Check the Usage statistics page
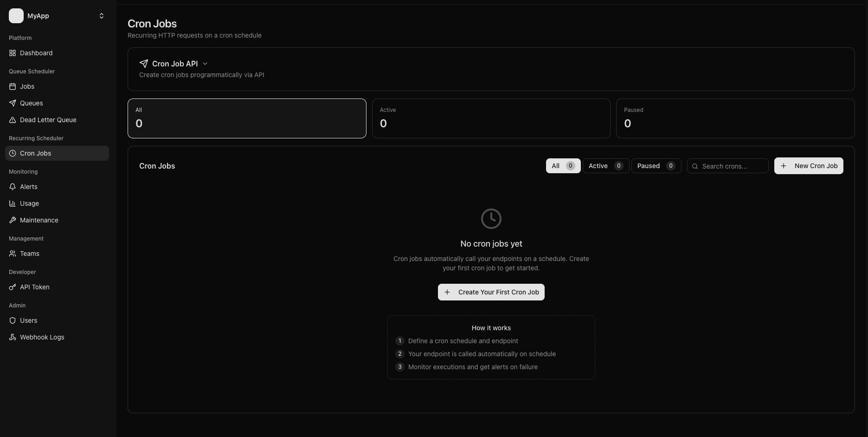Viewport: 868px width, 437px height. pos(29,203)
